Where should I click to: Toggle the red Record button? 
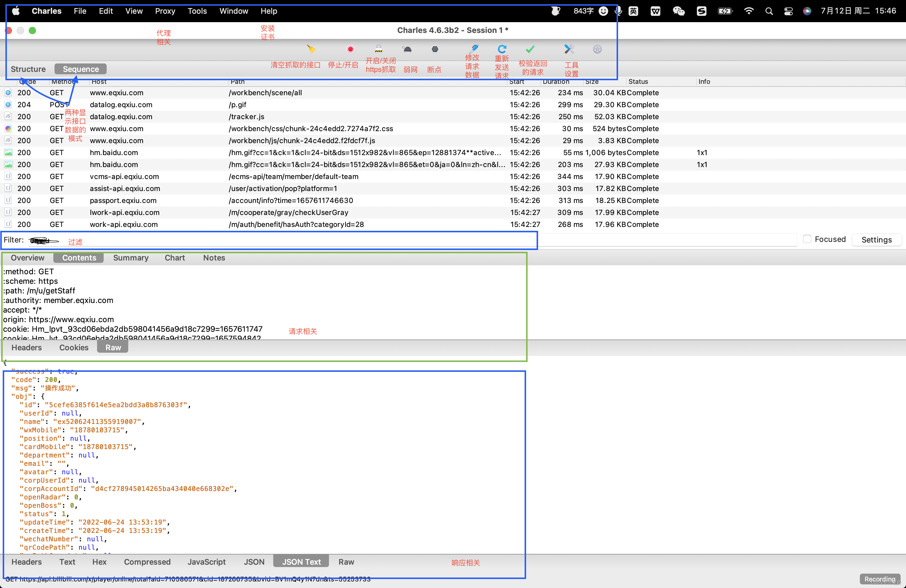[x=350, y=49]
